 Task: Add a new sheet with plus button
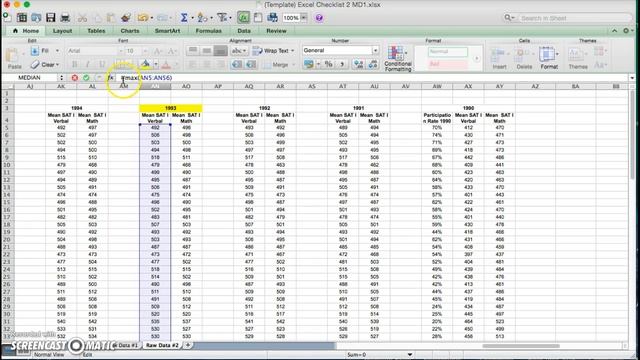(x=188, y=345)
